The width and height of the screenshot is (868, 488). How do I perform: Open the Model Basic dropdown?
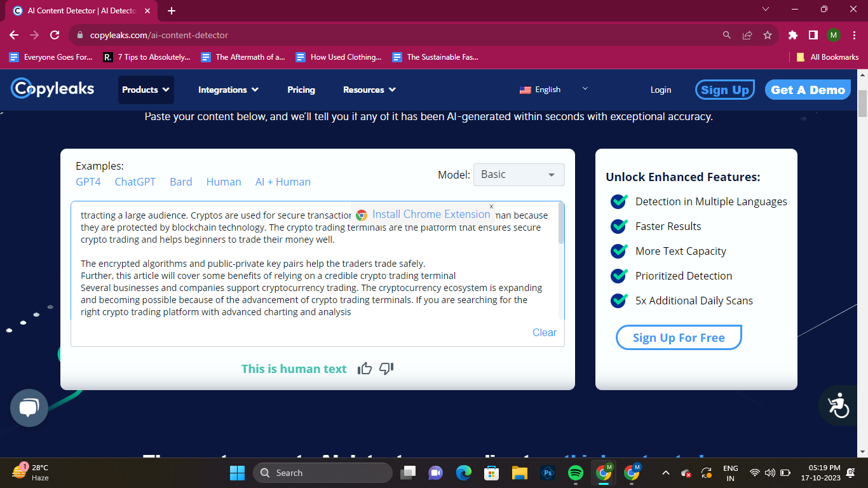[x=519, y=175]
